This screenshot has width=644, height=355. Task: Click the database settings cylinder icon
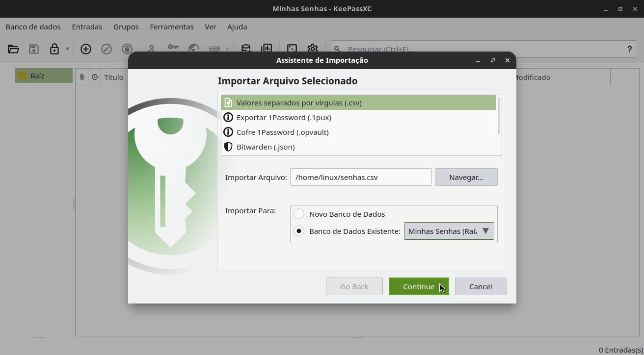click(246, 48)
